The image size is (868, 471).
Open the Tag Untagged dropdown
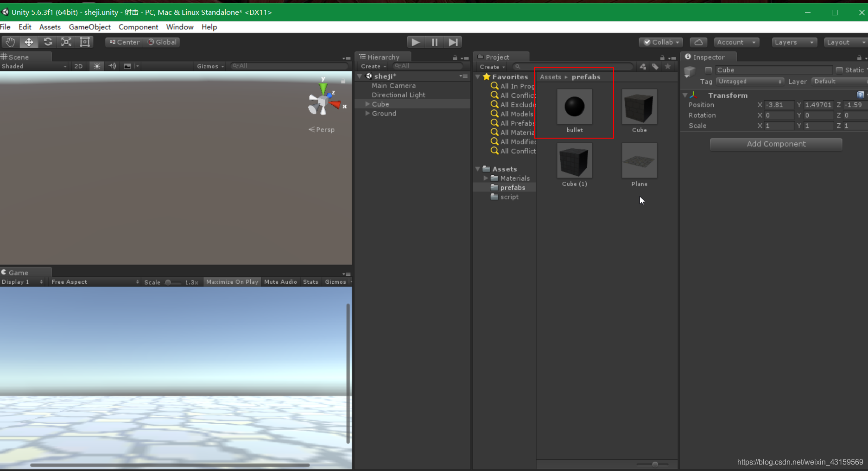tap(750, 82)
